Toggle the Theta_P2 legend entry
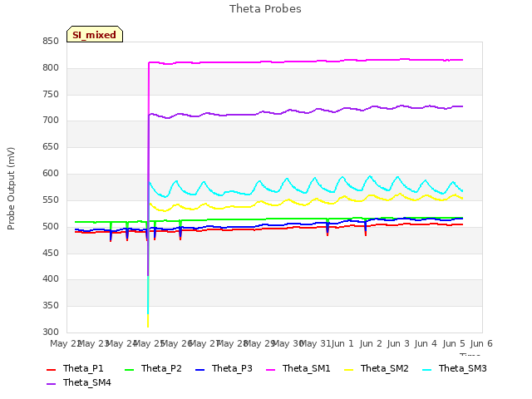This screenshot has height=399, width=532. [153, 369]
